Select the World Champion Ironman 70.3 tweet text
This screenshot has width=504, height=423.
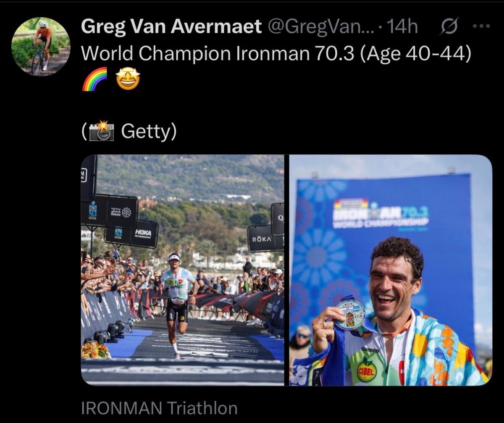[x=276, y=53]
